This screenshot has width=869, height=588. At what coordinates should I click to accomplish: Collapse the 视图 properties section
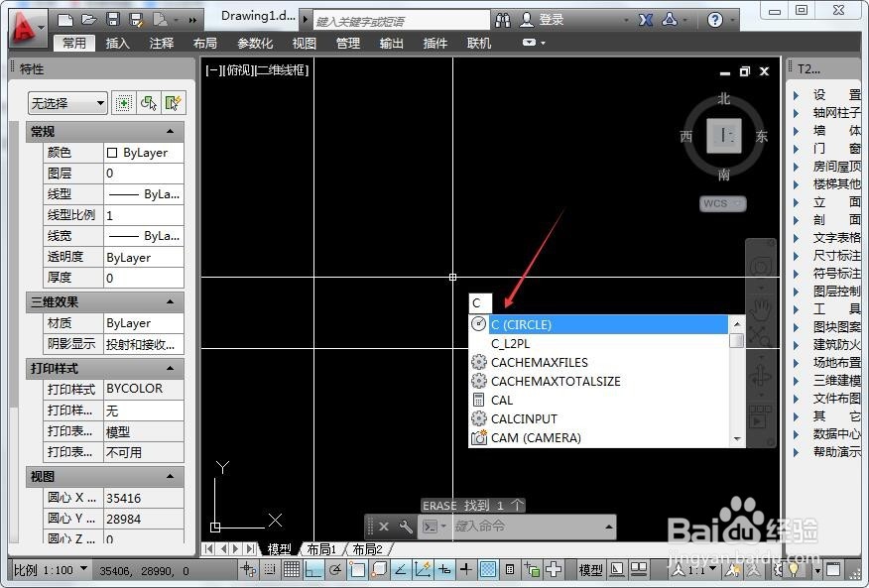click(x=171, y=477)
